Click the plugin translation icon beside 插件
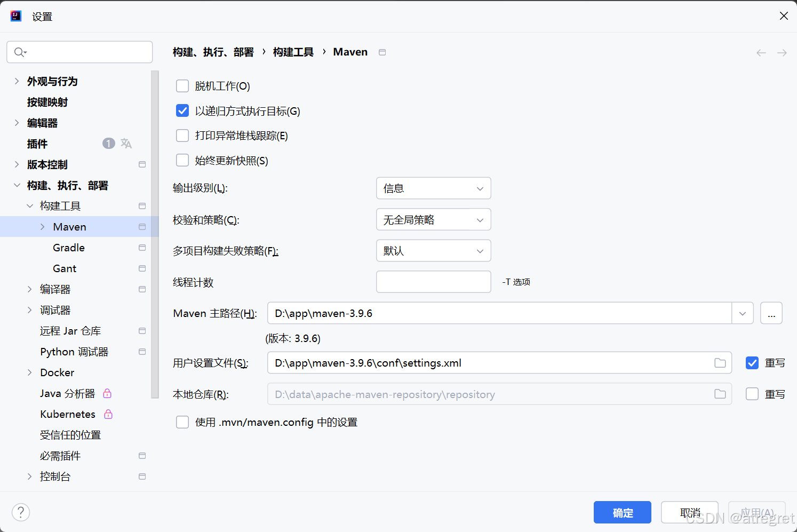 click(126, 144)
